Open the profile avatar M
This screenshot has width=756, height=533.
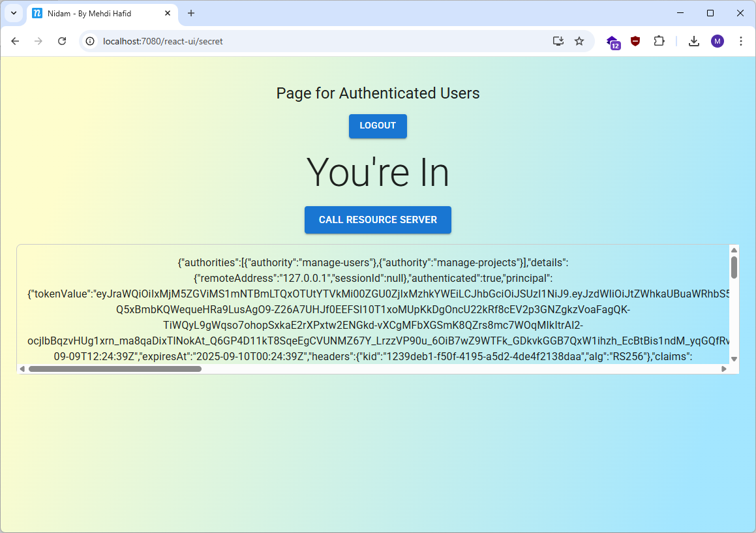[718, 41]
